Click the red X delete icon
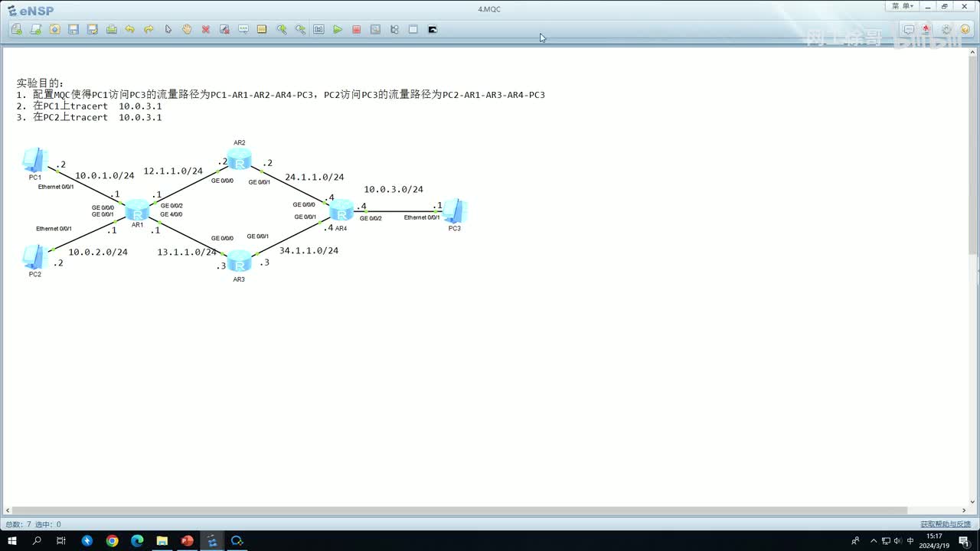This screenshot has width=980, height=551. pos(206,29)
